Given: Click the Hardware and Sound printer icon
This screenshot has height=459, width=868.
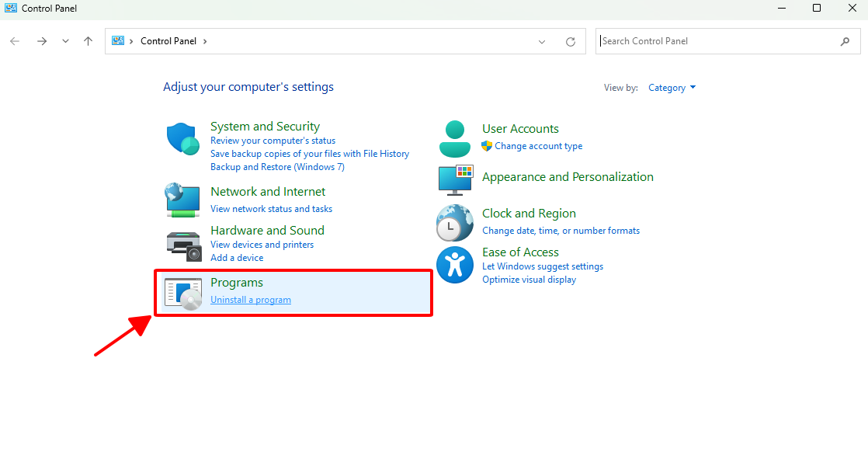Looking at the screenshot, I should (183, 245).
